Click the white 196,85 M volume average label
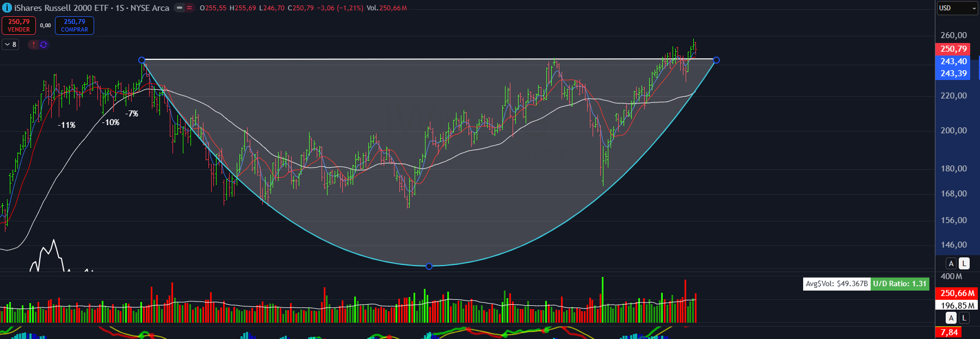Screen dimensions: 980x339 pos(957,305)
